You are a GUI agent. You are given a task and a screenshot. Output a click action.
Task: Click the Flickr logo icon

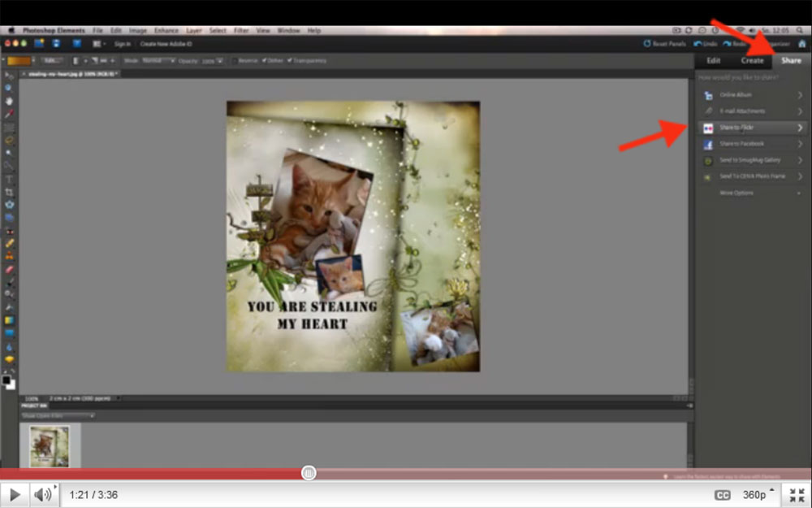tap(708, 128)
